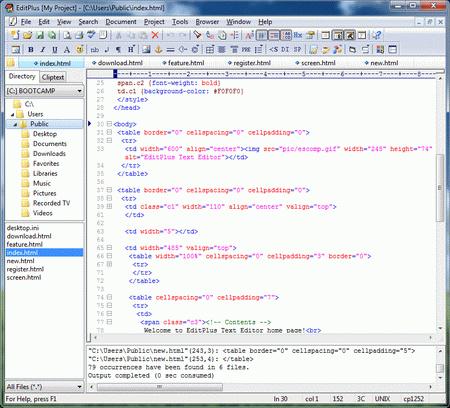Click the Print Preview toolbar icon
The image size is (450, 408).
click(67, 35)
